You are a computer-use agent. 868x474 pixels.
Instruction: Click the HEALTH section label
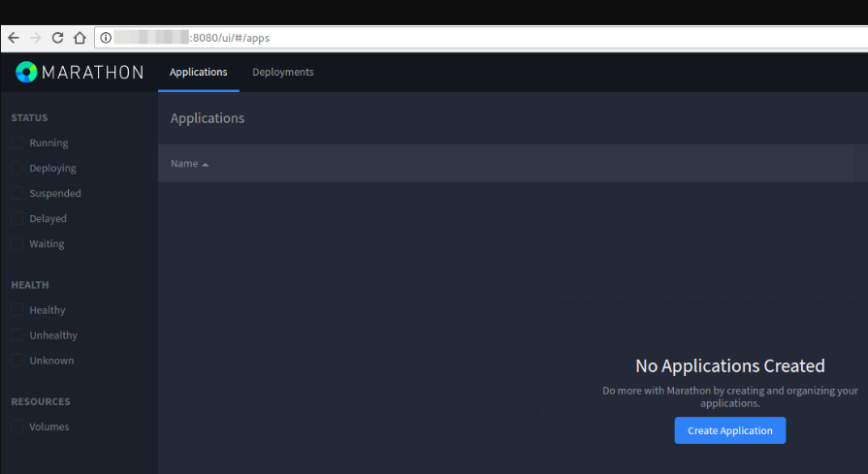click(x=30, y=285)
